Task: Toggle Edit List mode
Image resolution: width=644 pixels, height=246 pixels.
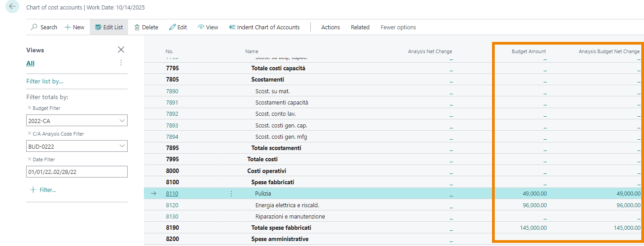Action: coord(109,27)
